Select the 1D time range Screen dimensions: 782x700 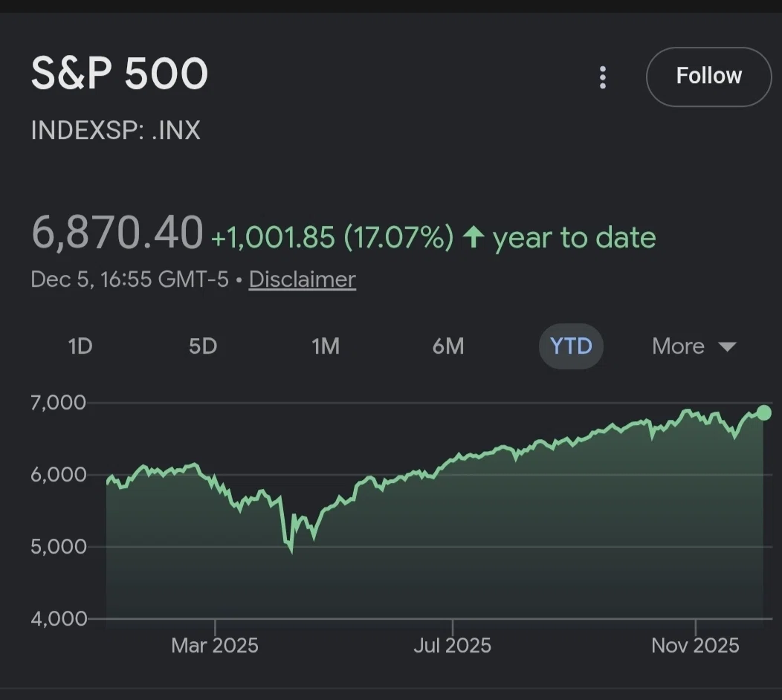(x=80, y=346)
